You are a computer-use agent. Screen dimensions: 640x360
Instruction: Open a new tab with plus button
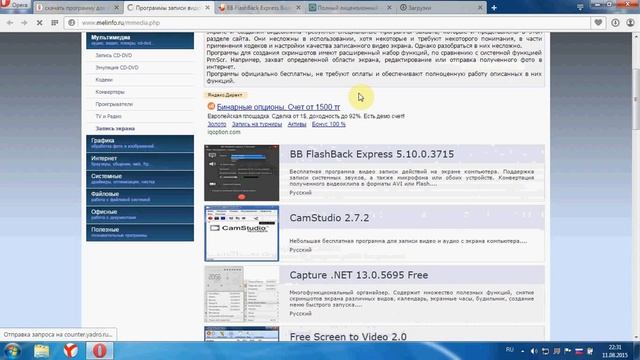tap(494, 7)
